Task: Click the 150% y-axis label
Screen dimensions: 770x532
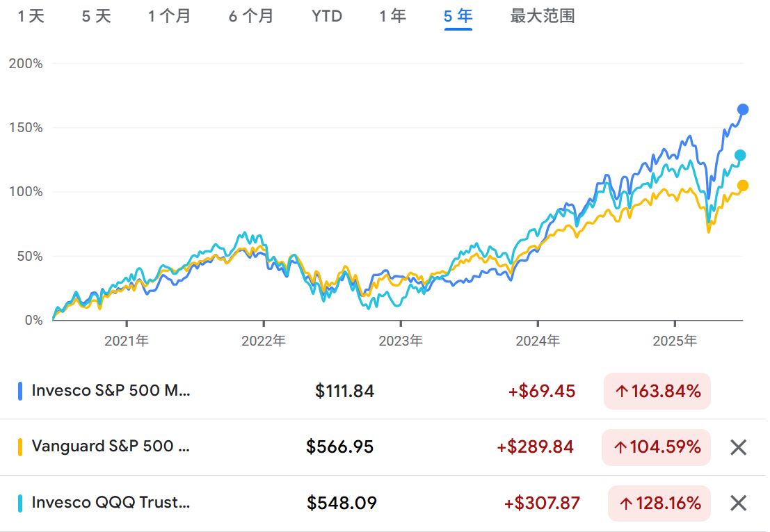Action: tap(26, 127)
